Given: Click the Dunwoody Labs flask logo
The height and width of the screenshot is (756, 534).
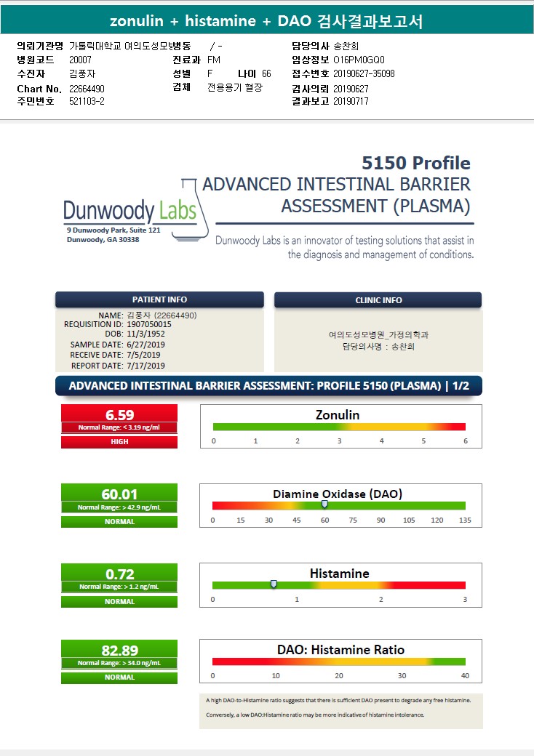Looking at the screenshot, I should [x=136, y=210].
